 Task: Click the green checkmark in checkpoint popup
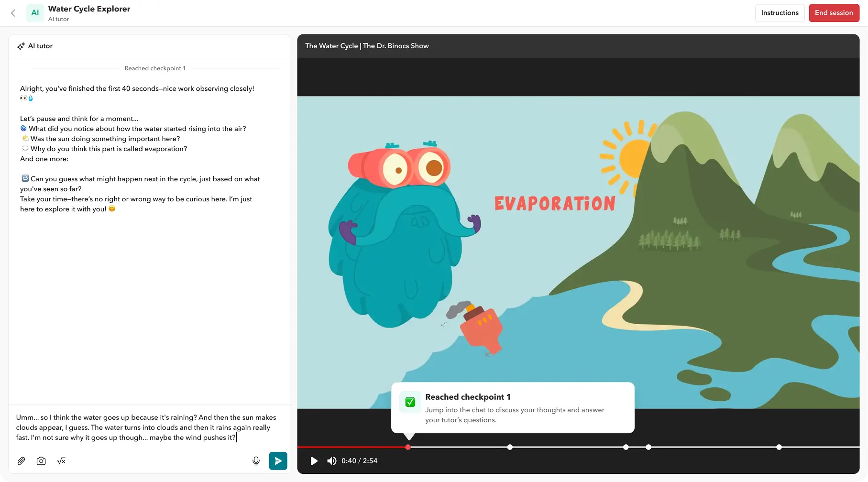point(410,402)
